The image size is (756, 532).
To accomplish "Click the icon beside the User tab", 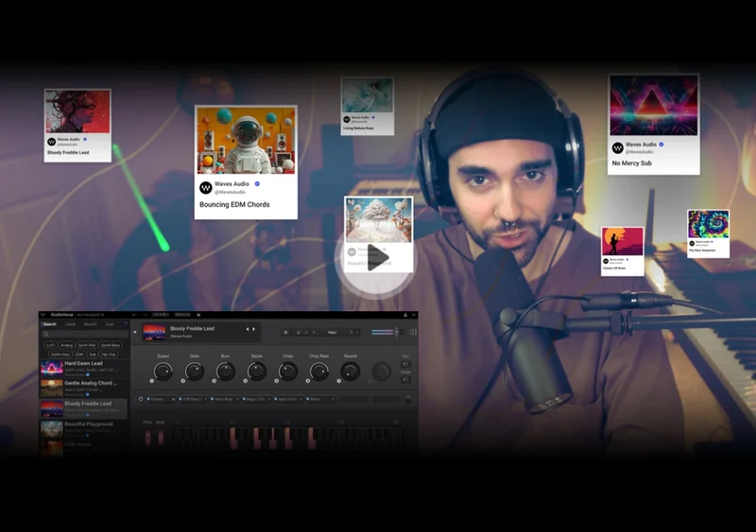I will (125, 324).
